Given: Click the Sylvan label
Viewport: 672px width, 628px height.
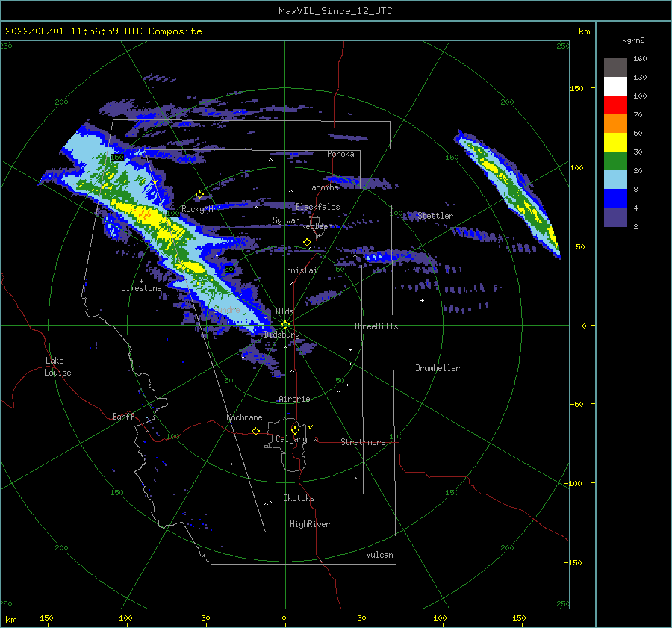Looking at the screenshot, I should 286,220.
